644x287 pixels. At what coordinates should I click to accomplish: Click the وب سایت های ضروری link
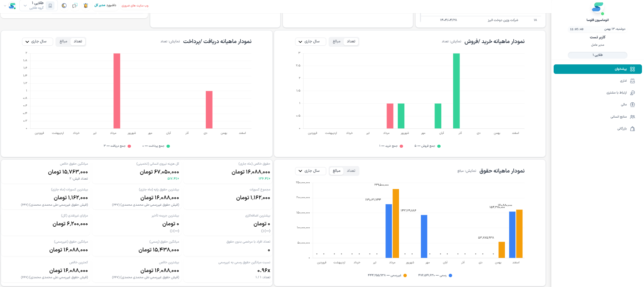click(135, 6)
